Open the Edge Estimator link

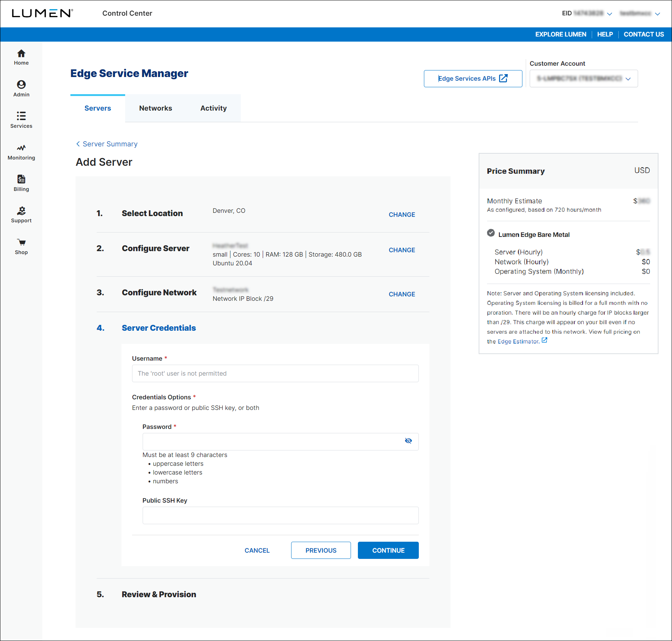click(x=518, y=341)
